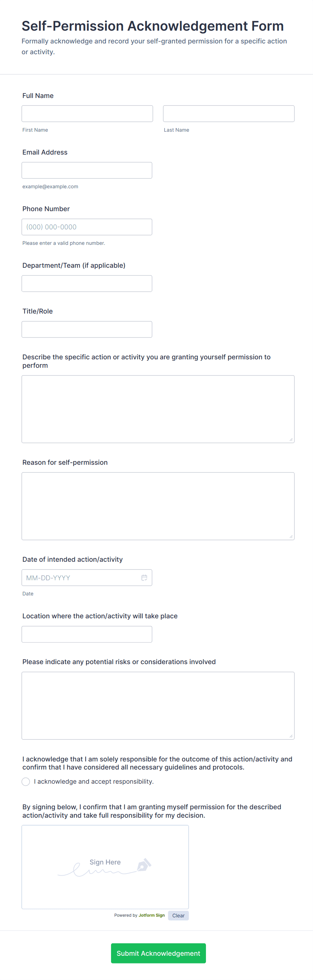
Task: Click the Last Name input field
Action: (228, 113)
